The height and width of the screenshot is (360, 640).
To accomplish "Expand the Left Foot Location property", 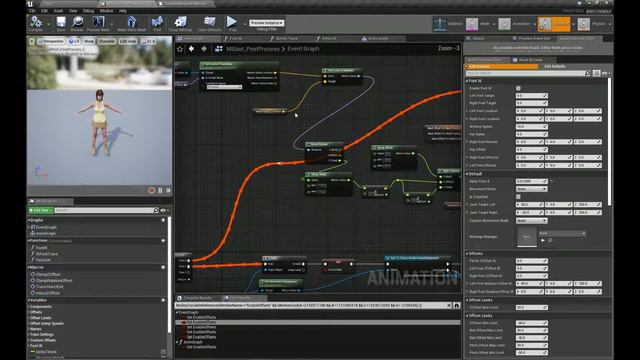I will 467,111.
